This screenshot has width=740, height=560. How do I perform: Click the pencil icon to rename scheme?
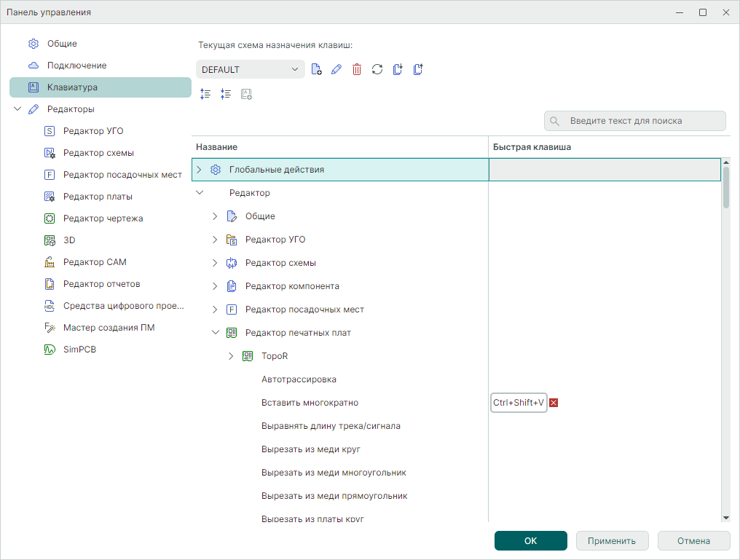pyautogui.click(x=336, y=70)
